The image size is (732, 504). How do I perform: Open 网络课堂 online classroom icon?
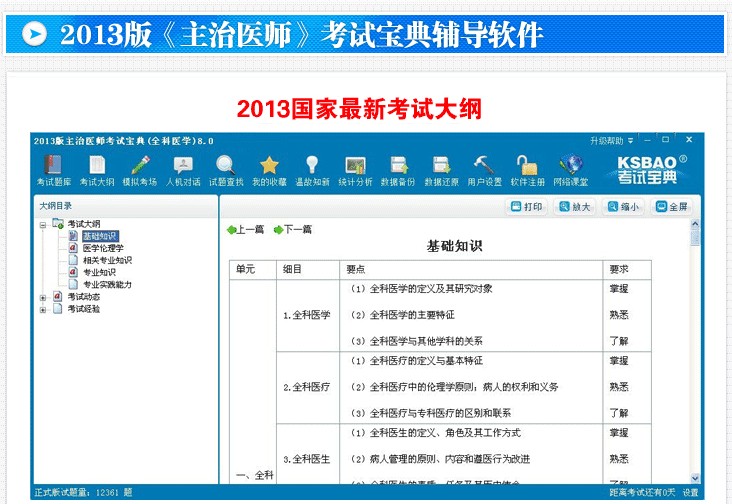570,171
